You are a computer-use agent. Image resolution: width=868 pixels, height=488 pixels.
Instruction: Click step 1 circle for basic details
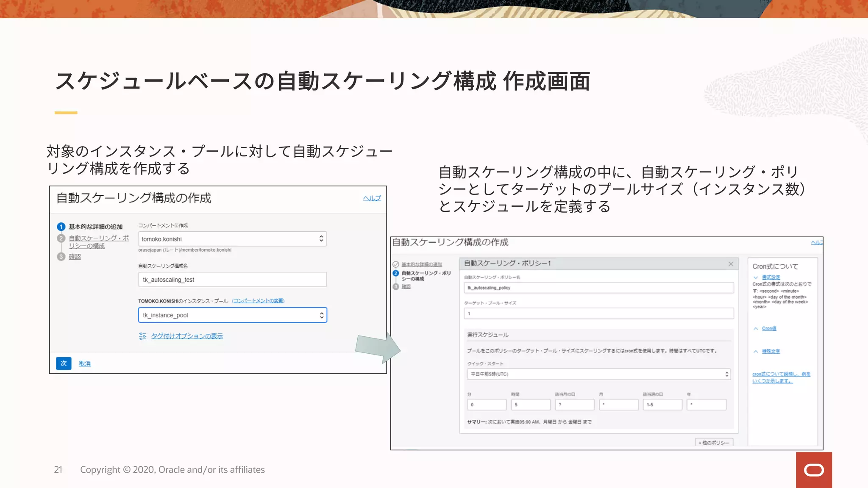coord(61,227)
